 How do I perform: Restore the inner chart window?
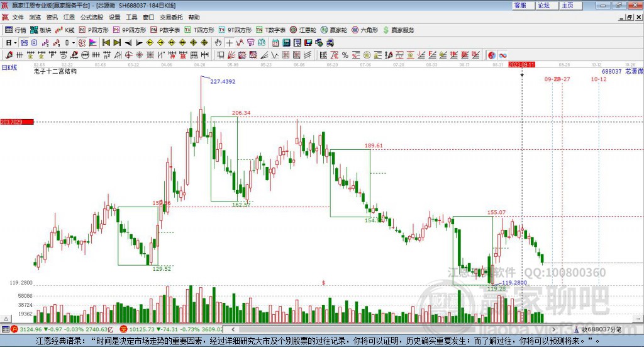pos(630,17)
